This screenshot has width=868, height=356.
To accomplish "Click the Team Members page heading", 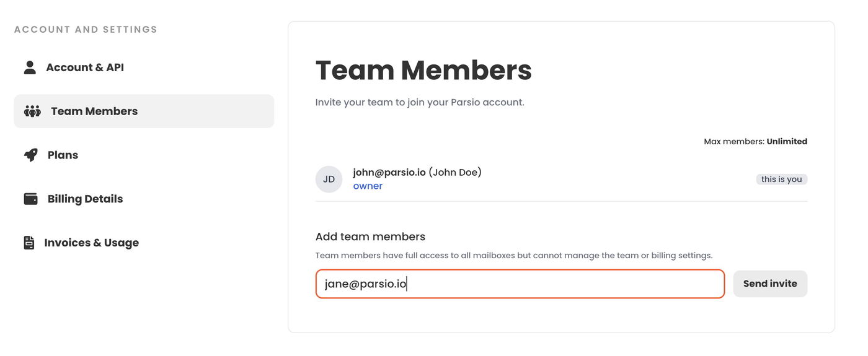I will 423,70.
